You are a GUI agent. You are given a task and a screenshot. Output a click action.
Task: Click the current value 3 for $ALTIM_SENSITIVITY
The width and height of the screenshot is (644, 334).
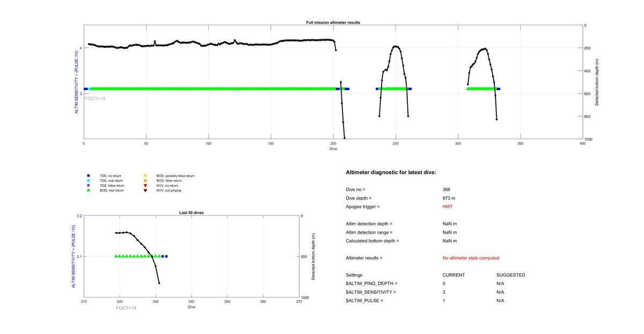444,292
